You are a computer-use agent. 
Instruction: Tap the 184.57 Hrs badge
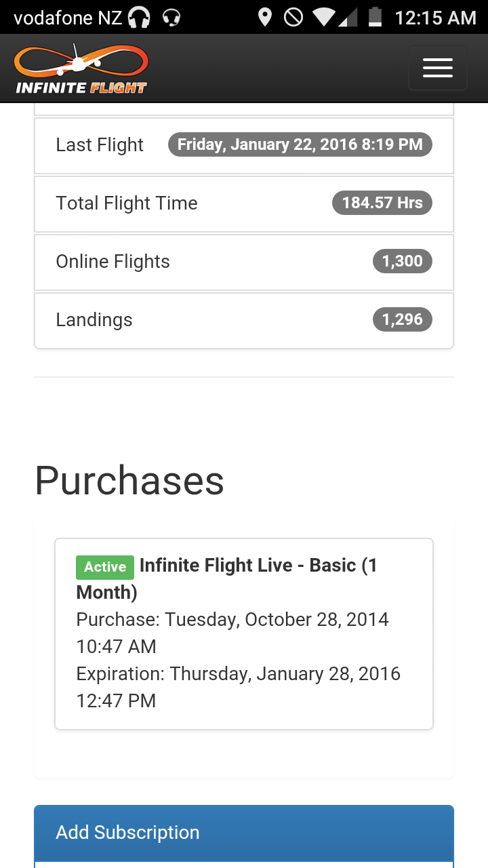[382, 203]
